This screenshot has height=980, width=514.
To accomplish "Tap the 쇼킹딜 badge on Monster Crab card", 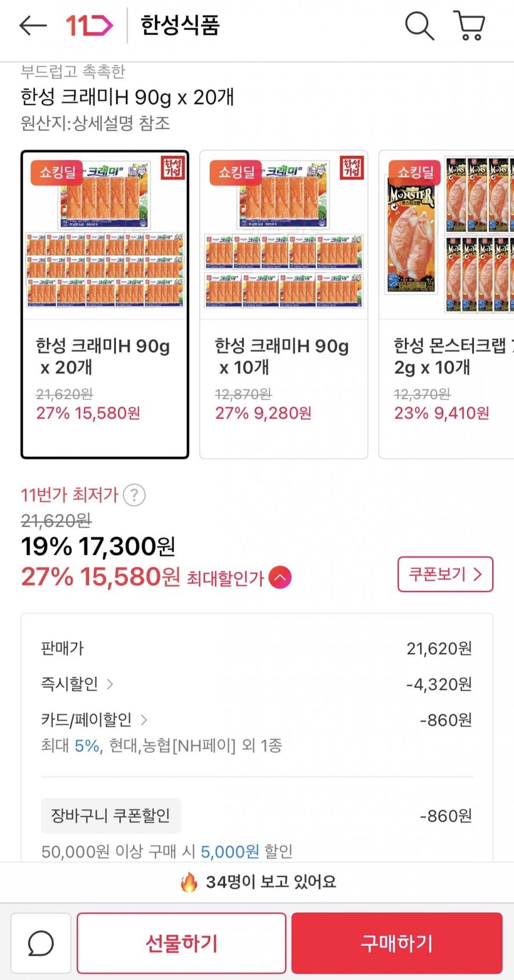I will [416, 172].
